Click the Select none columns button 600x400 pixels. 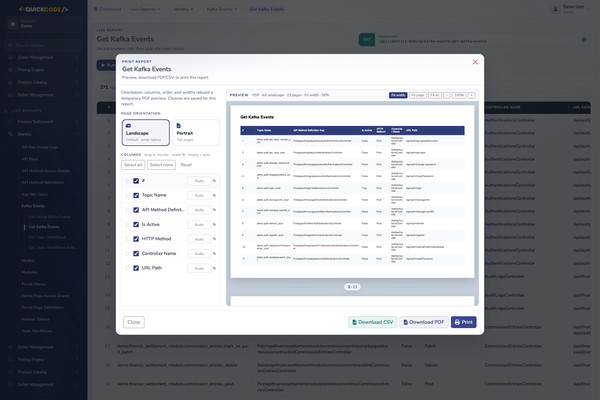click(161, 165)
